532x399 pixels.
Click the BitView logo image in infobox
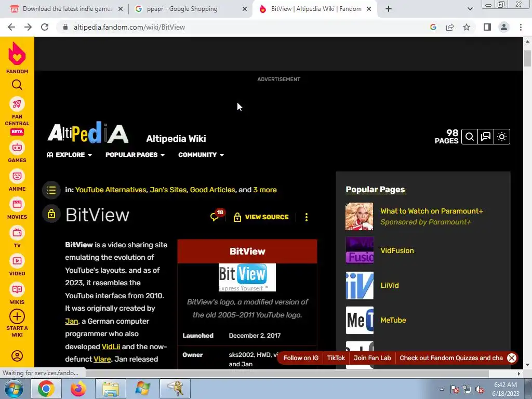[247, 277]
